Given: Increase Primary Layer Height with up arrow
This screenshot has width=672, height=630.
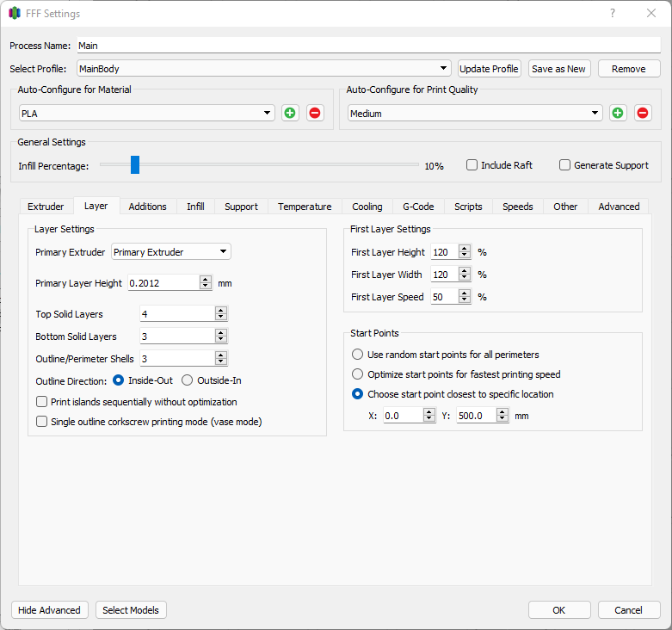Looking at the screenshot, I should coord(206,279).
